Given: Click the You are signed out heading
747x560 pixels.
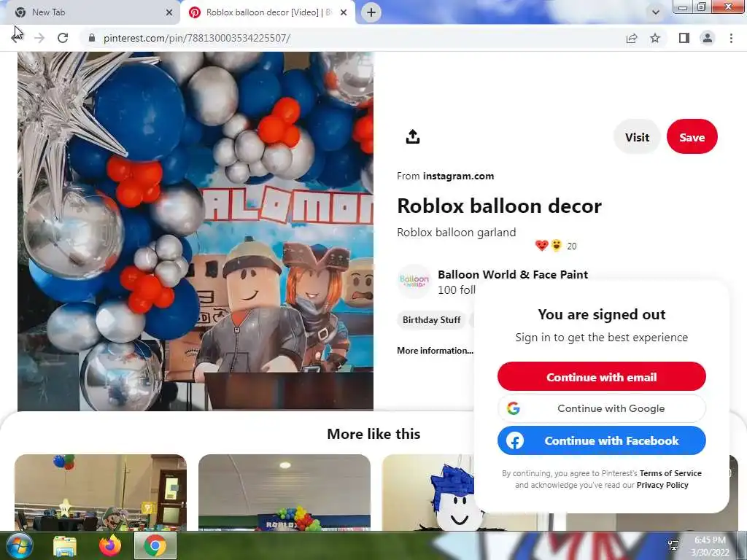Looking at the screenshot, I should pyautogui.click(x=602, y=314).
